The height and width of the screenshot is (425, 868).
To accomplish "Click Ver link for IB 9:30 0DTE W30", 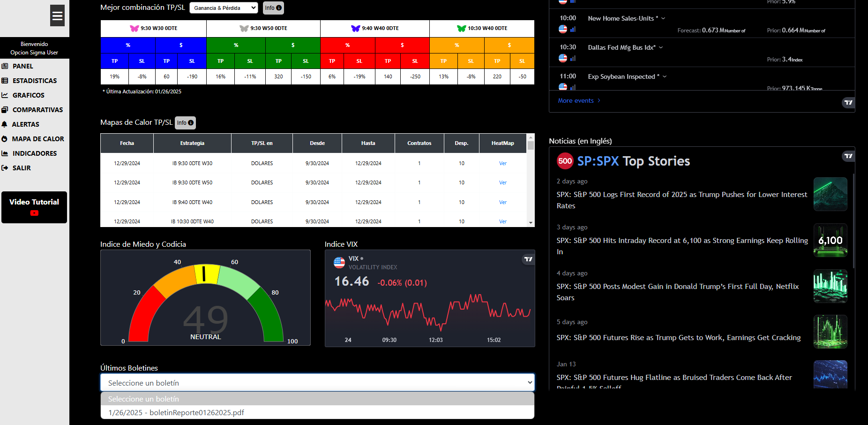I will pos(502,163).
